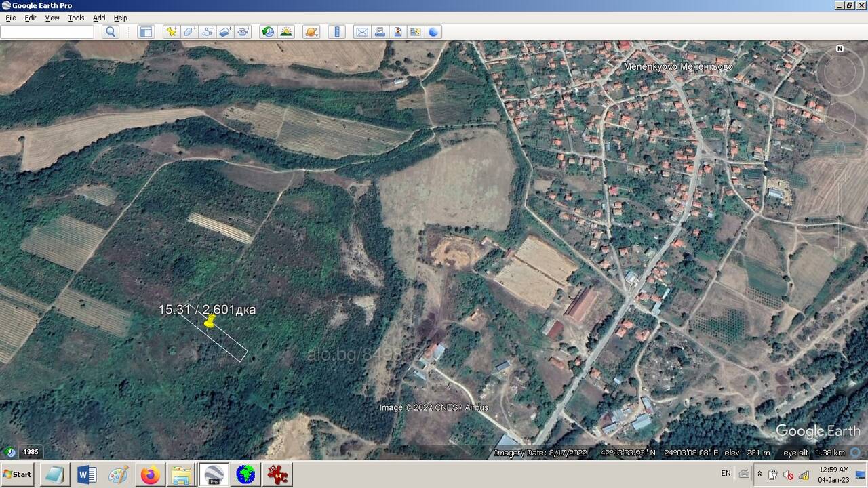The width and height of the screenshot is (868, 488).
Task: Select the Add Polygon tool
Action: (190, 32)
